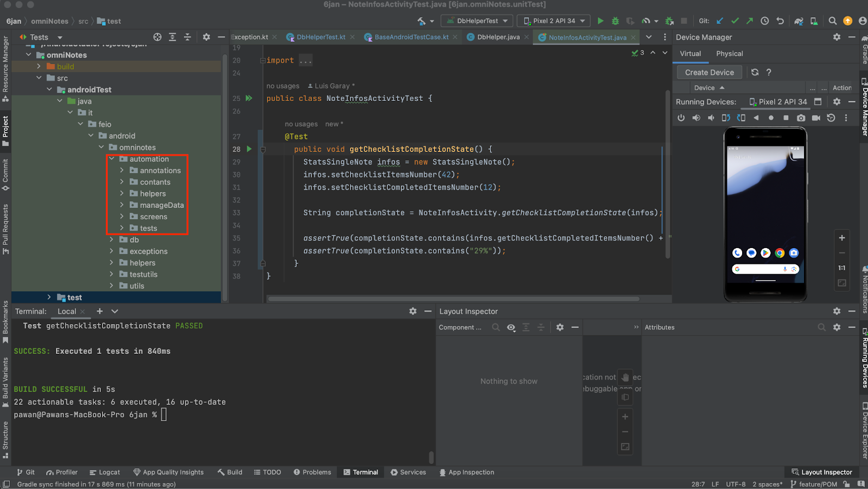Image resolution: width=868 pixels, height=489 pixels.
Task: Switch to the DbHelper.java editor tab
Action: click(x=497, y=37)
